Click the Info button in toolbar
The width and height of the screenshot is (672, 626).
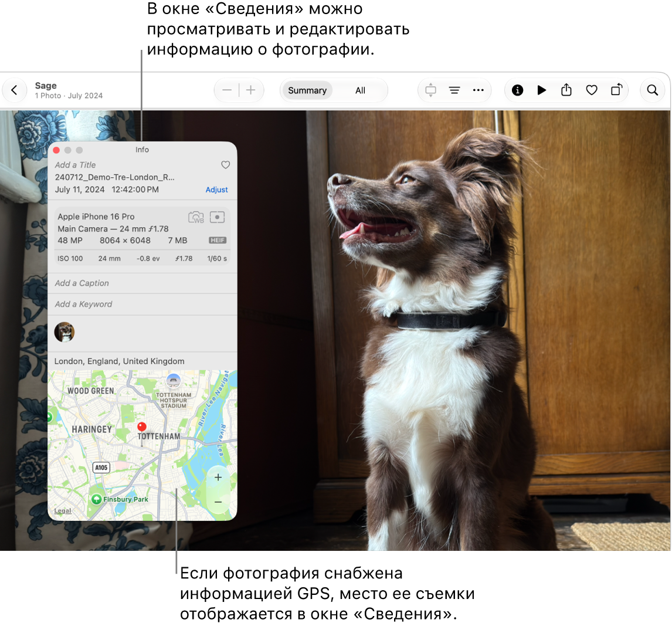517,90
